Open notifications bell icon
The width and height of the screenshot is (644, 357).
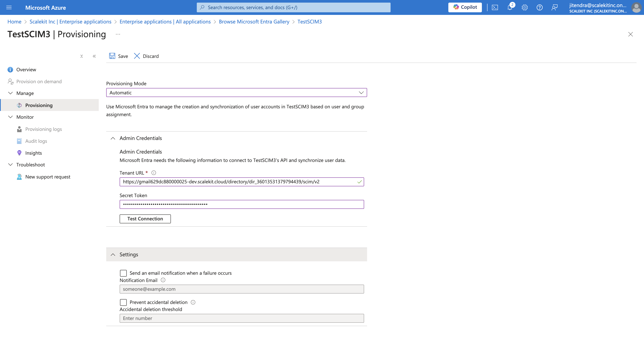click(510, 7)
